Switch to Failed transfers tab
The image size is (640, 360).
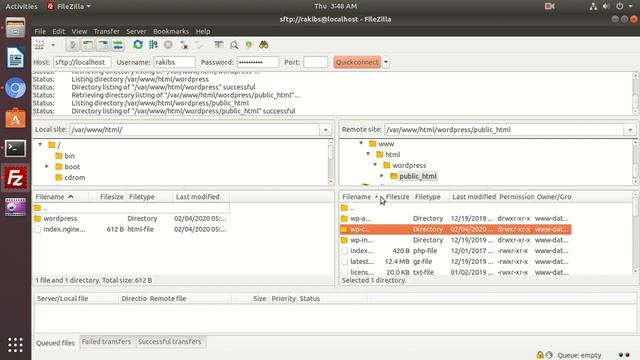click(x=106, y=342)
